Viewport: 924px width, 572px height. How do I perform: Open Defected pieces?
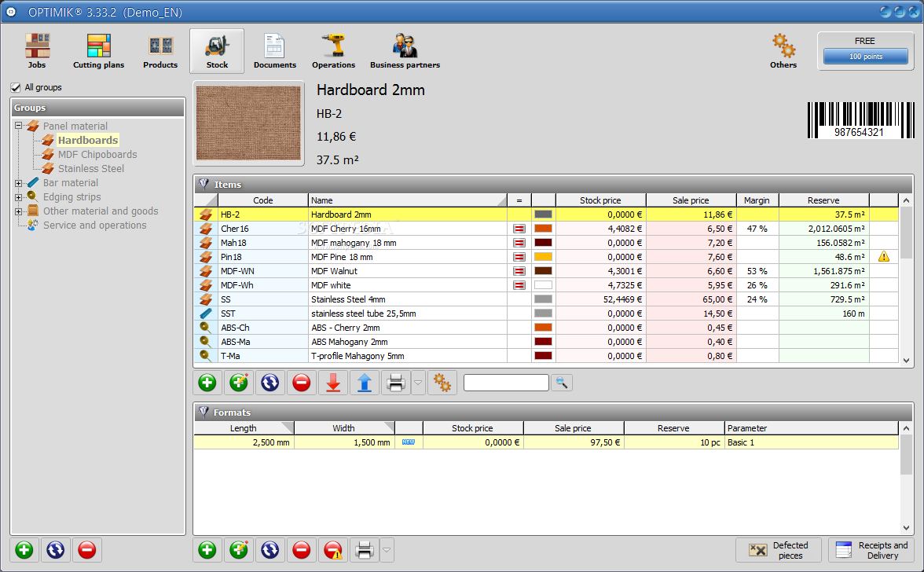779,550
